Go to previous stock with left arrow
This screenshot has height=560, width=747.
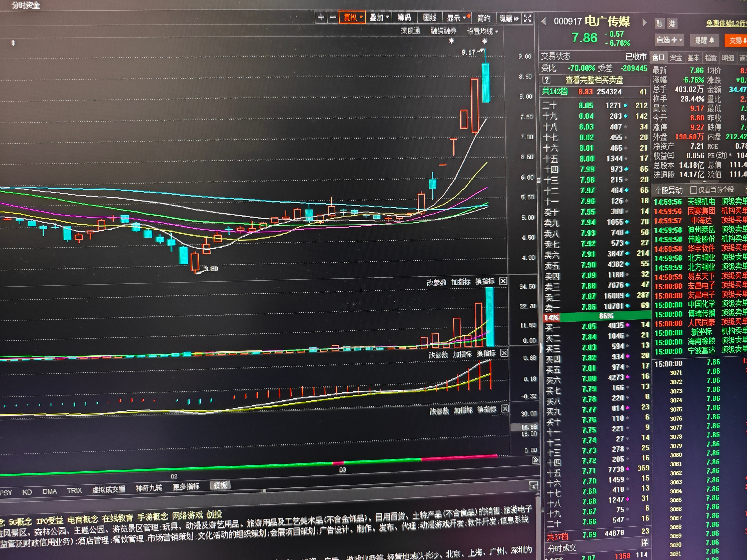(x=543, y=21)
